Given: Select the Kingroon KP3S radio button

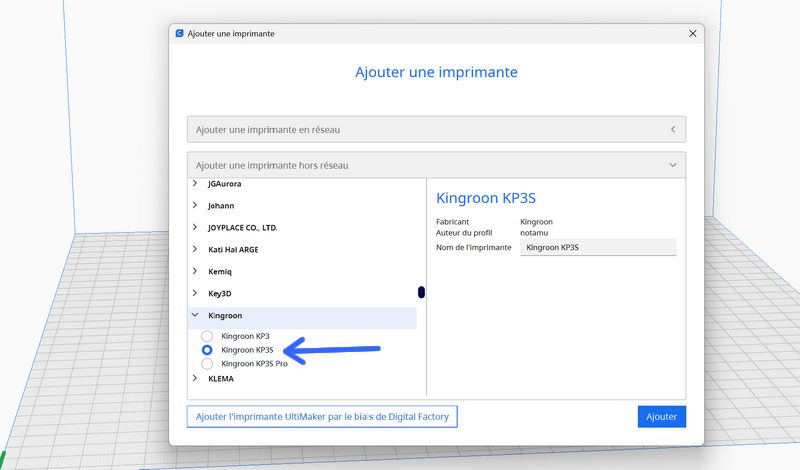Looking at the screenshot, I should point(207,350).
